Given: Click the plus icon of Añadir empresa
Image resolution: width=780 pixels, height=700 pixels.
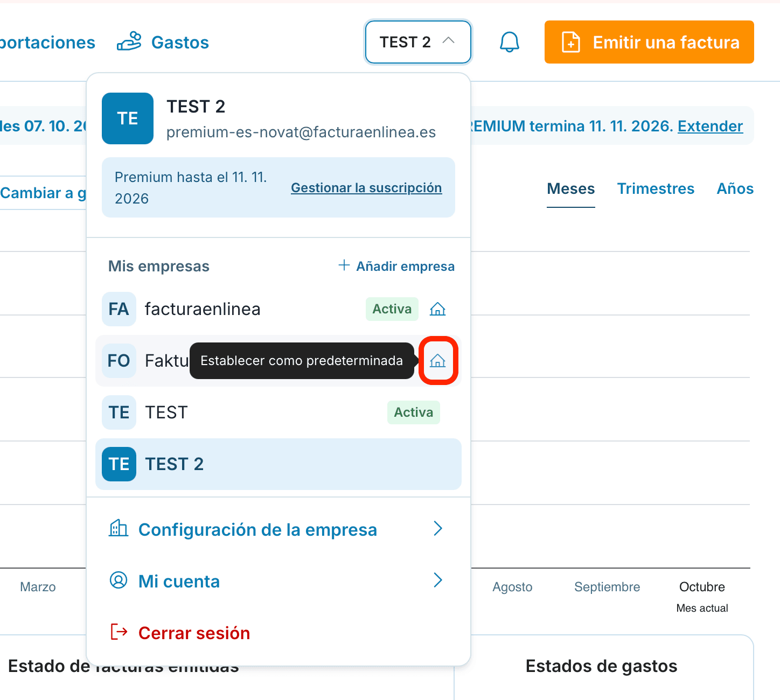Looking at the screenshot, I should (x=344, y=265).
